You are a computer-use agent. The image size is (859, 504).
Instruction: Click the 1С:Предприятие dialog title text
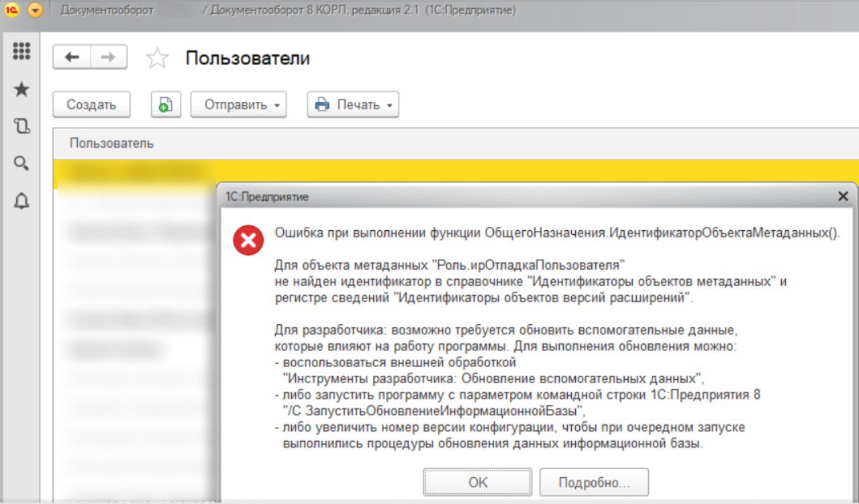coord(266,197)
